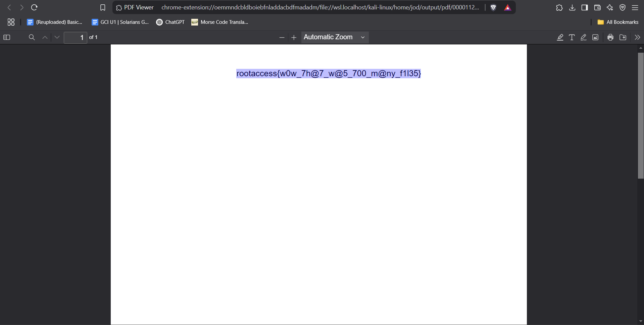The height and width of the screenshot is (325, 644).
Task: Open the secondary tools menu
Action: click(x=637, y=37)
